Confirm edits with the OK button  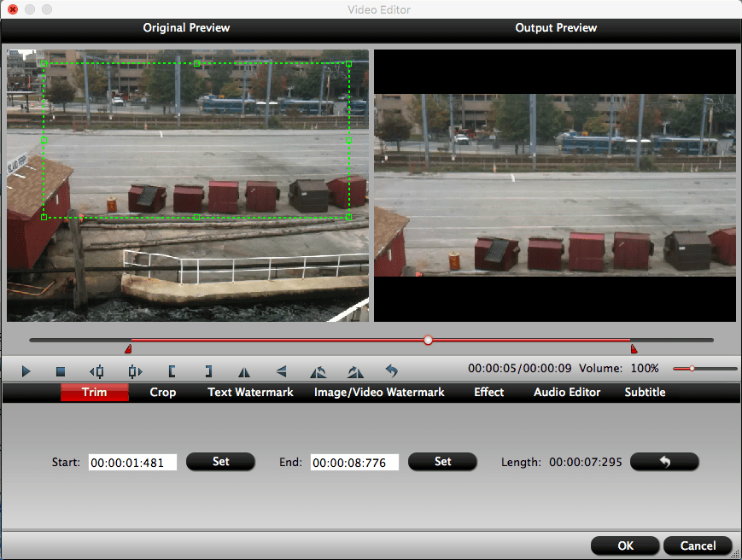coord(624,545)
